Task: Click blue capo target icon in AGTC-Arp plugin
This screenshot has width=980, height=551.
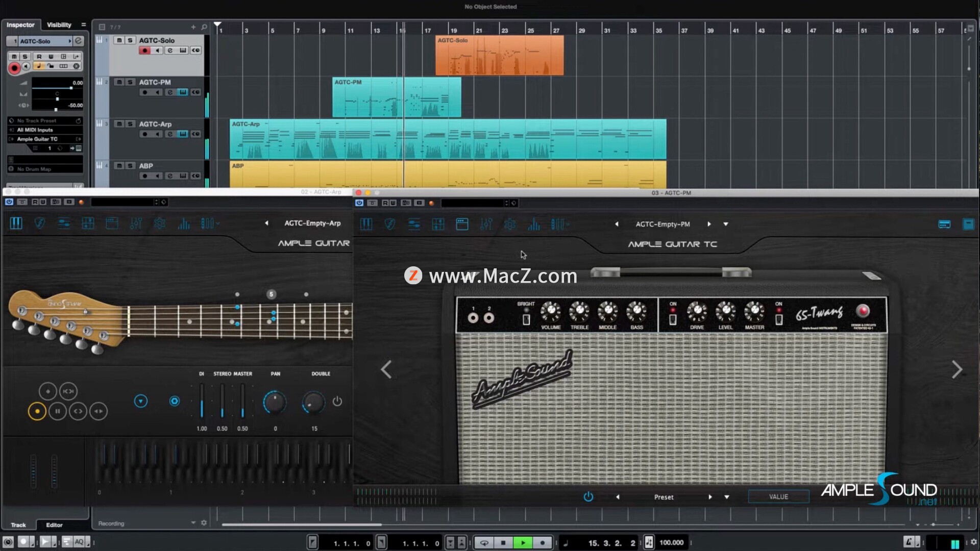Action: click(x=175, y=401)
